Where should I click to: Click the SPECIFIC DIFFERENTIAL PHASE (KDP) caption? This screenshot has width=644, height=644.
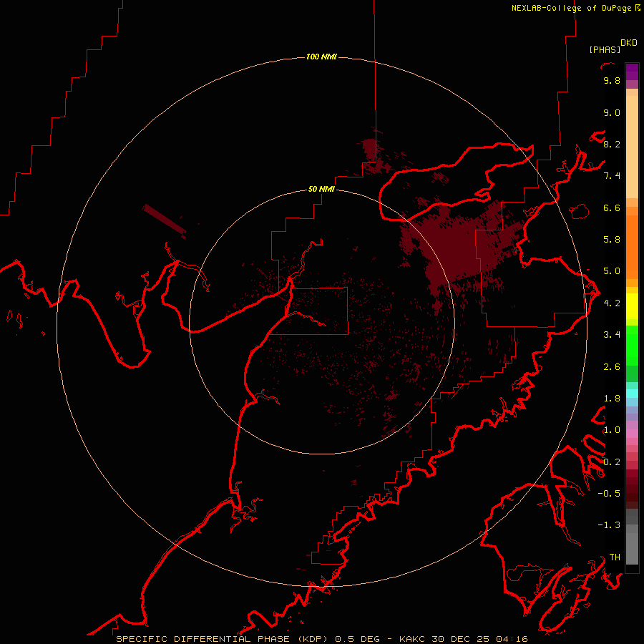click(x=222, y=639)
